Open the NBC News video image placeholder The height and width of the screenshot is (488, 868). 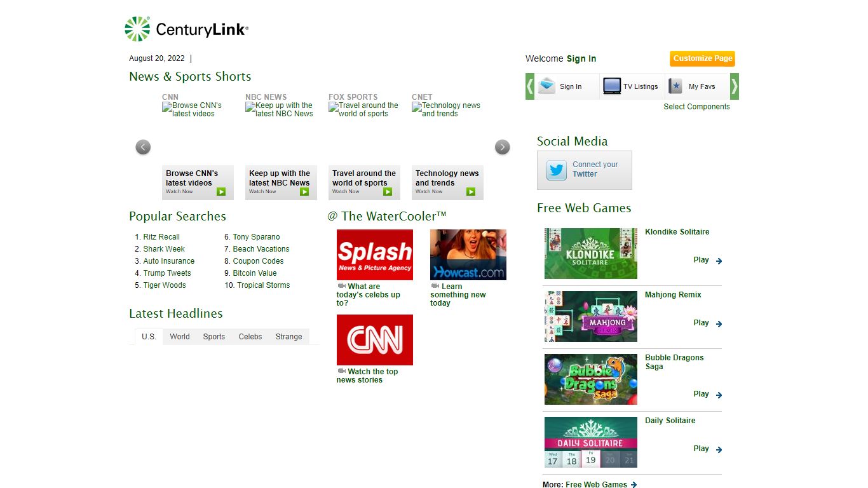[x=280, y=109]
